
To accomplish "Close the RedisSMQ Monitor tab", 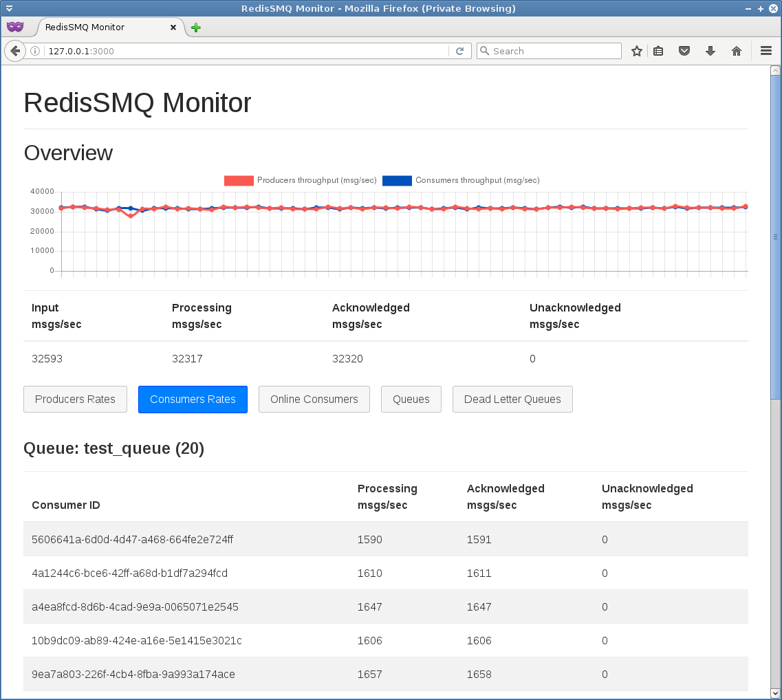I will [x=173, y=28].
